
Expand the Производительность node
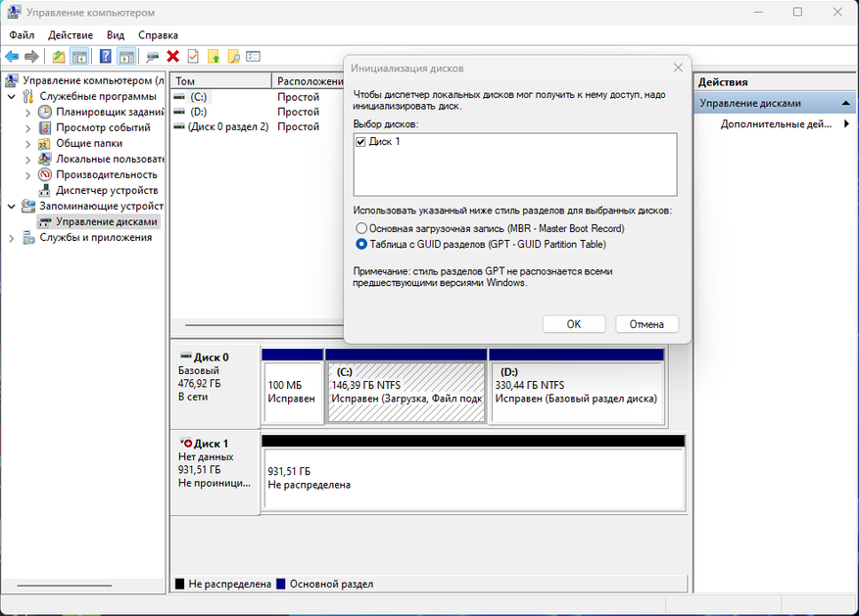pyautogui.click(x=28, y=174)
